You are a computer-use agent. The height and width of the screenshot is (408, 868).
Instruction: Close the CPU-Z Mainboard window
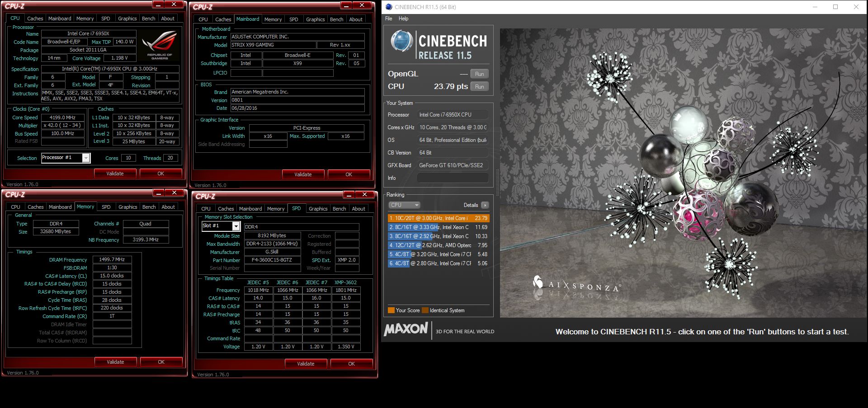tap(362, 5)
